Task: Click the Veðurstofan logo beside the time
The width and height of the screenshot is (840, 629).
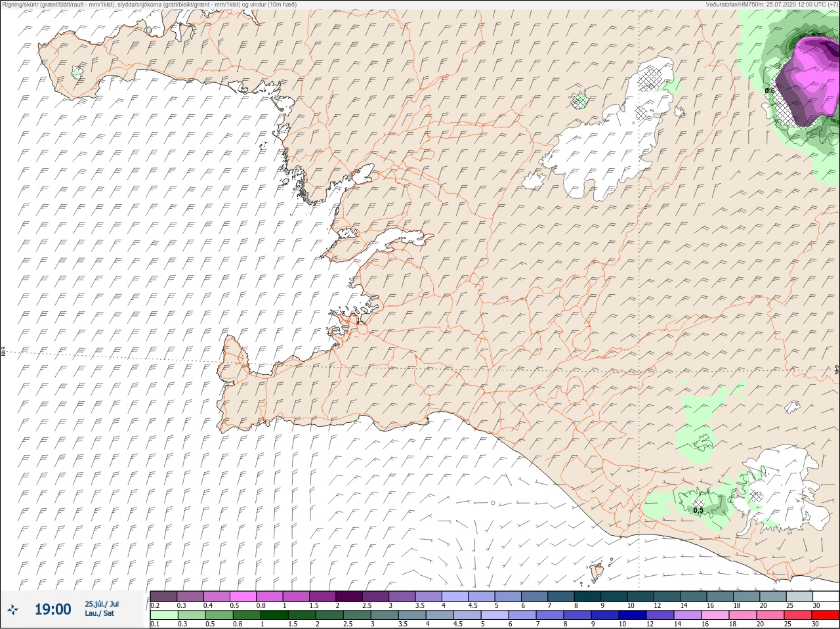Action: [13, 609]
